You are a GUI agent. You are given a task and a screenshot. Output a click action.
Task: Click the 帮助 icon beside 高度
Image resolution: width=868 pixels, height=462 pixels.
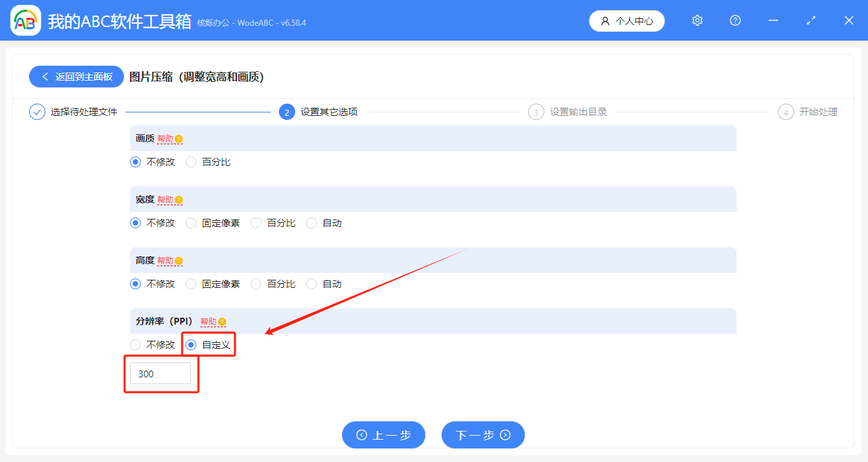click(x=178, y=260)
